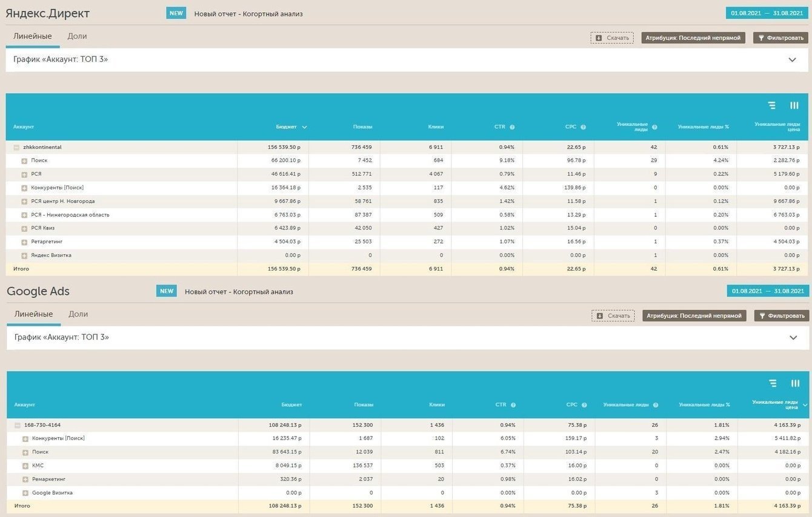The image size is (812, 517).
Task: Click CPC help icon in Google Ads table
Action: tap(585, 405)
